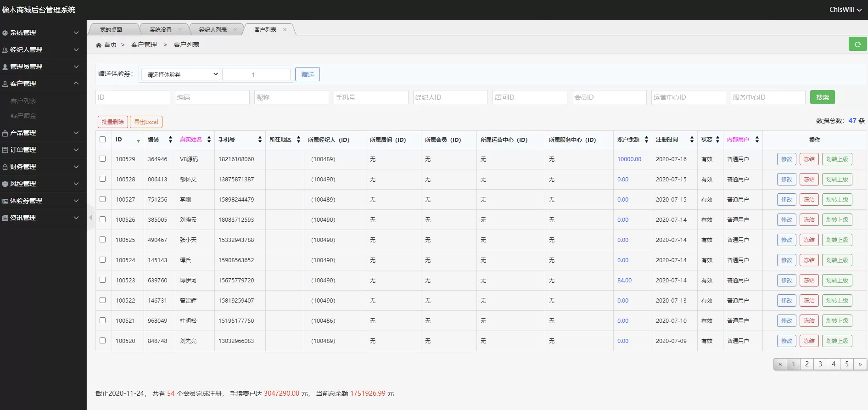Close the 客户列表 tab via its X
This screenshot has height=410, width=868.
[x=285, y=30]
